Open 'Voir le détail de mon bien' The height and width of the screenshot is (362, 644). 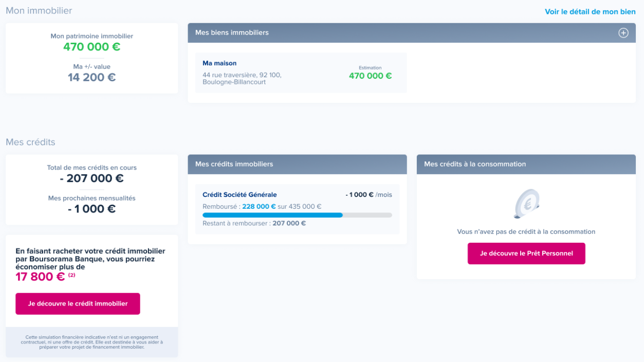[x=590, y=11]
